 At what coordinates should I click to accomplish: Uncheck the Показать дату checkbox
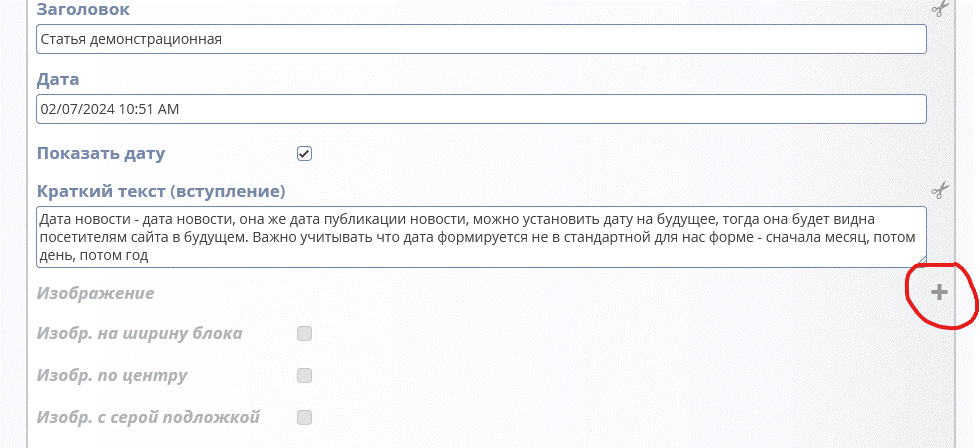305,154
